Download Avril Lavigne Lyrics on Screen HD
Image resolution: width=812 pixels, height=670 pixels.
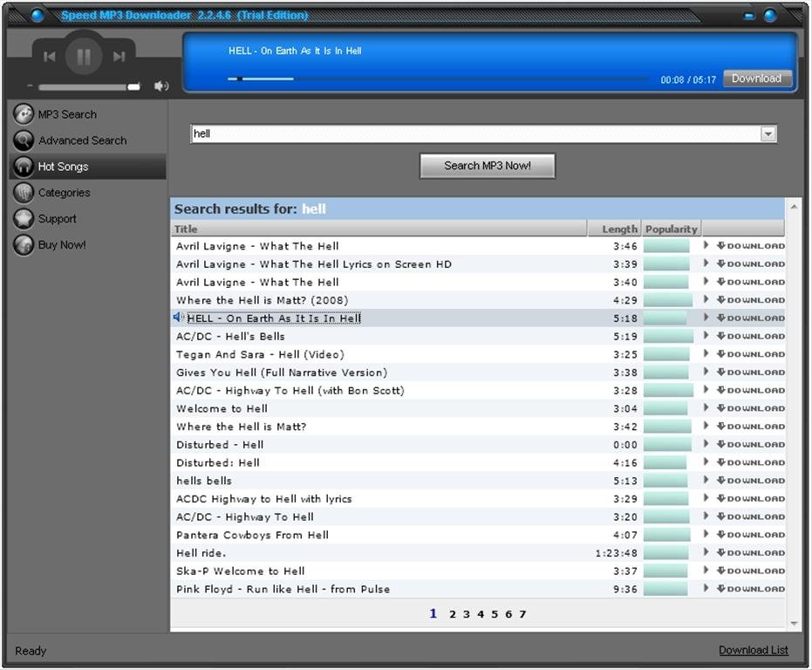[x=751, y=263]
